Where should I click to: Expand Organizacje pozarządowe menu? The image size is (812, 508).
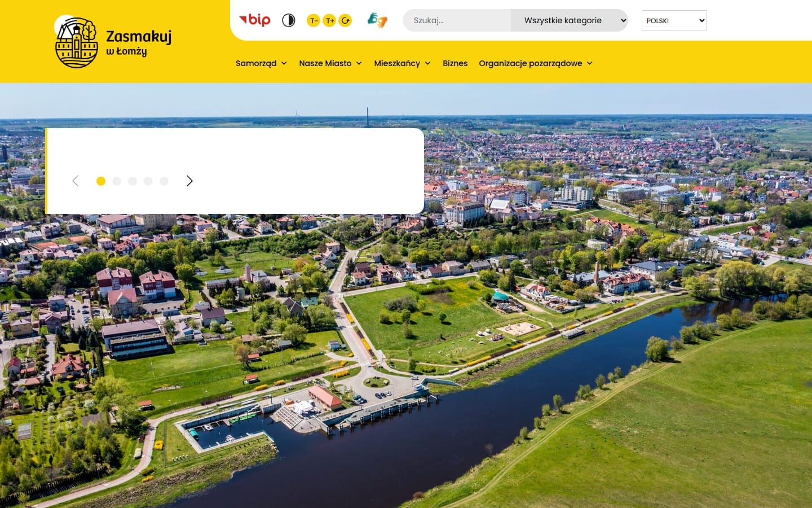coord(535,63)
